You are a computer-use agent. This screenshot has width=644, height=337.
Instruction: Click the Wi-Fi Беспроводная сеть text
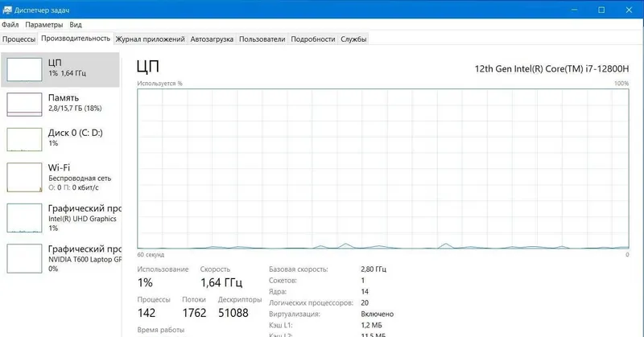(x=80, y=178)
